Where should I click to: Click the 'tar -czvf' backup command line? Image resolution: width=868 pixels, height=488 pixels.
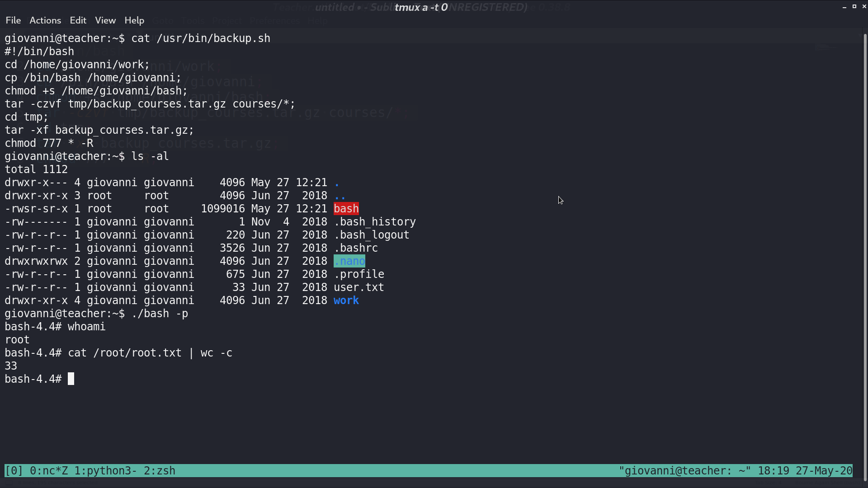tap(150, 104)
